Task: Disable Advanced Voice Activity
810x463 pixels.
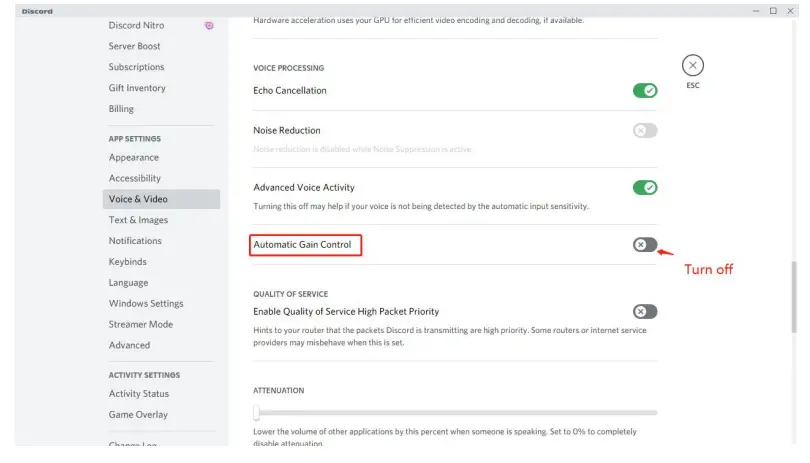Action: 645,187
